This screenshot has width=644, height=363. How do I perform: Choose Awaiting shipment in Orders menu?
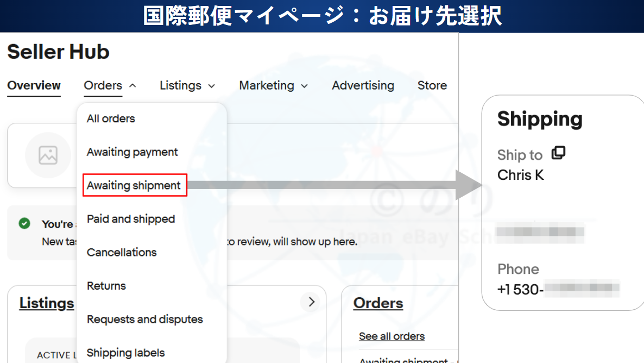134,185
